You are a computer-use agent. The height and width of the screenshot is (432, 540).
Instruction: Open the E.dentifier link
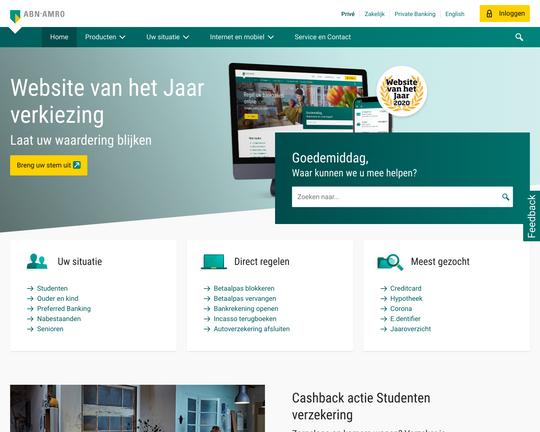405,319
